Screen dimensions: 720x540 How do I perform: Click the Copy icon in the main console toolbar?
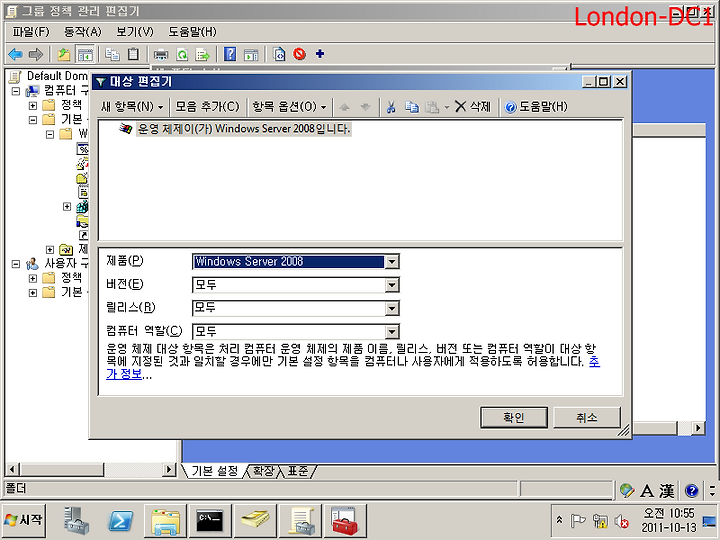[x=112, y=55]
